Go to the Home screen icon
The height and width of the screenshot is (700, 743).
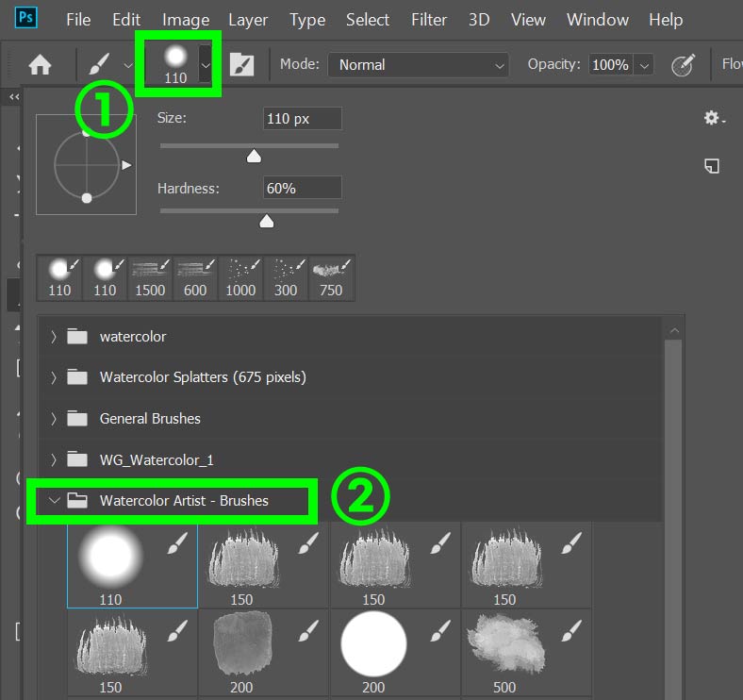point(40,64)
